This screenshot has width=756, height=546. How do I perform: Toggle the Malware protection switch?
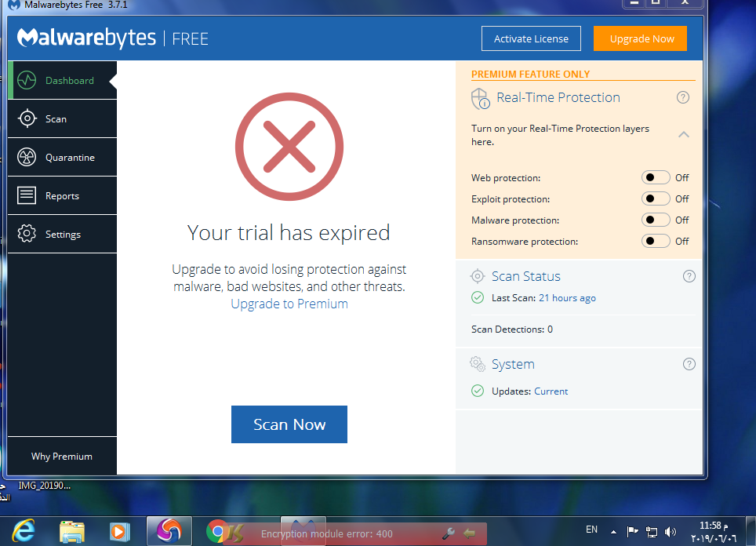[x=656, y=220]
